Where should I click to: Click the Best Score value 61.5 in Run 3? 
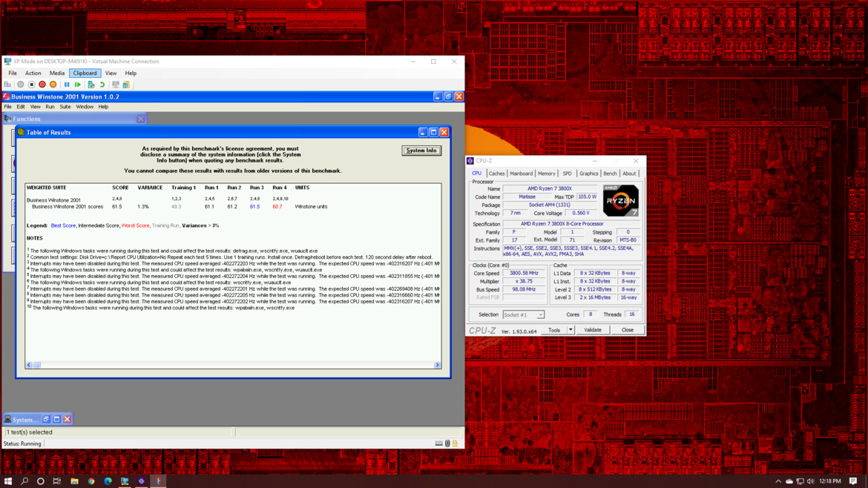tap(254, 206)
